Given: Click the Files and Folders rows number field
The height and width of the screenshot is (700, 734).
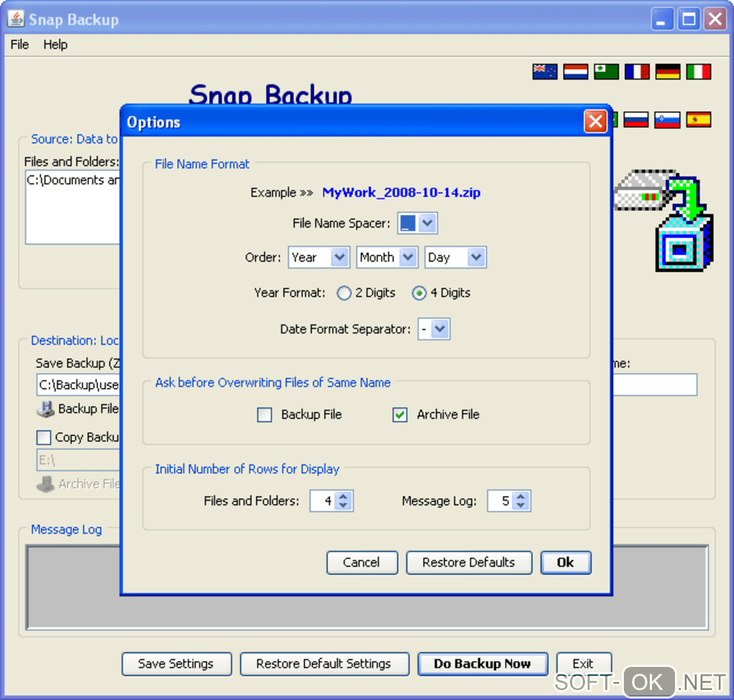Looking at the screenshot, I should tap(322, 501).
